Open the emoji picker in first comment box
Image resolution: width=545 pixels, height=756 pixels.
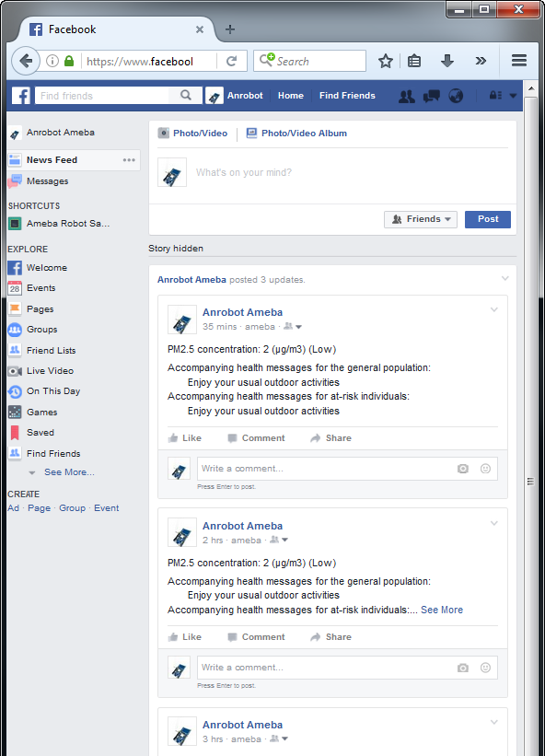485,469
